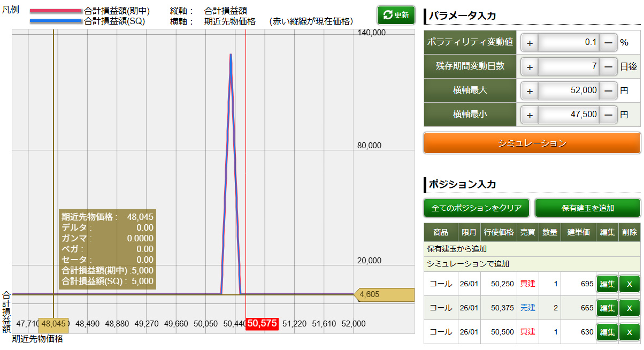Click the green 更新 refresh button
Screen dimensions: 644x350
pos(396,15)
